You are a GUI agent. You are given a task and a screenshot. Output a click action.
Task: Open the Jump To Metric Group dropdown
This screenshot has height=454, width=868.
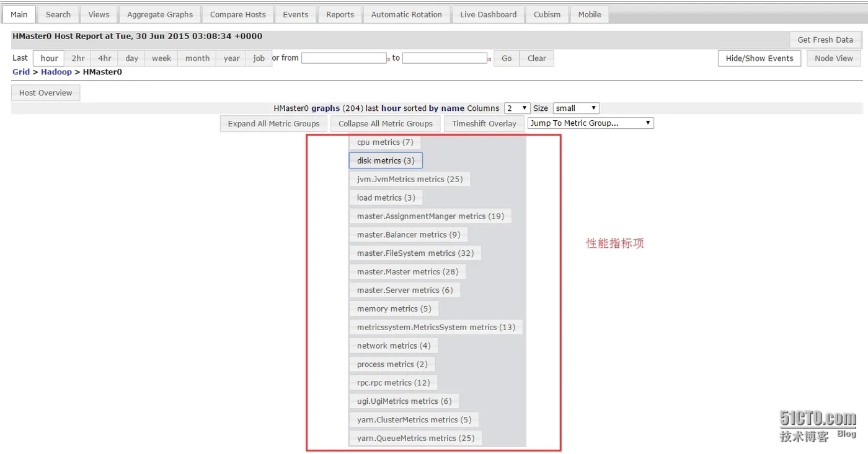click(x=591, y=123)
